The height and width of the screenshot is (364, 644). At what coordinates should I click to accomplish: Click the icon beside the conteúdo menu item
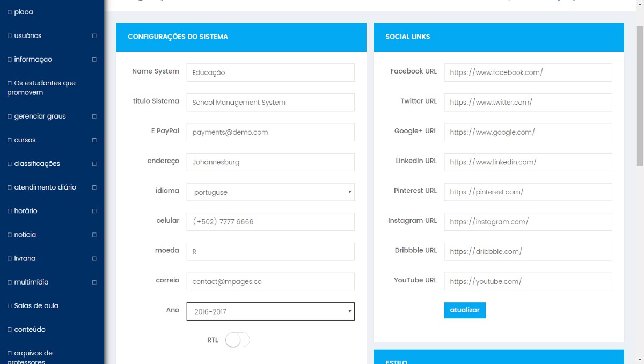click(10, 330)
